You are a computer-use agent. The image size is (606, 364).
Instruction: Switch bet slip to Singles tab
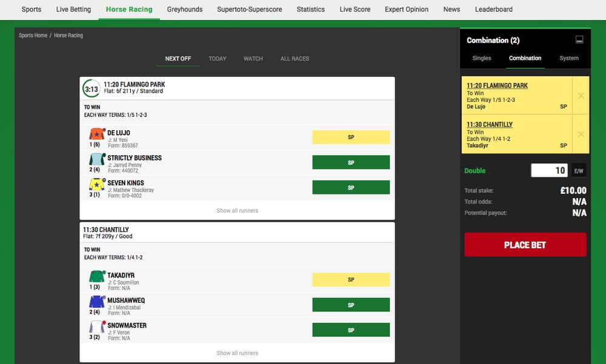pos(482,58)
